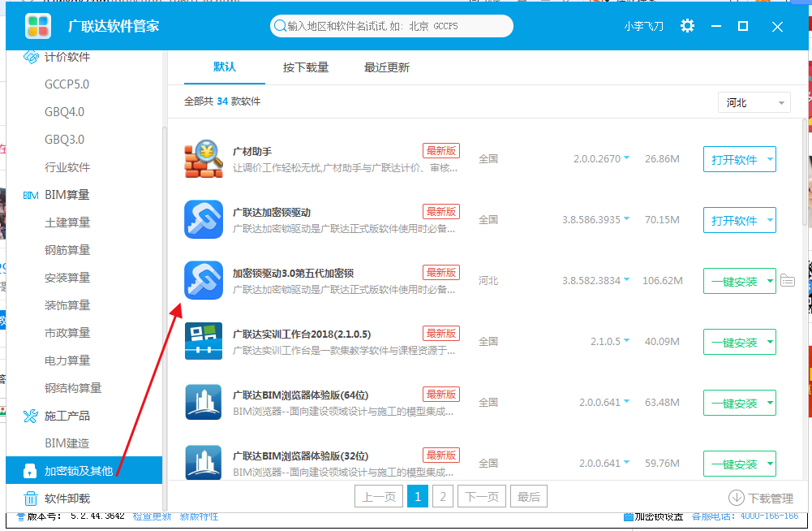
Task: Click the 施工产品 wrench icon
Action: 31,416
